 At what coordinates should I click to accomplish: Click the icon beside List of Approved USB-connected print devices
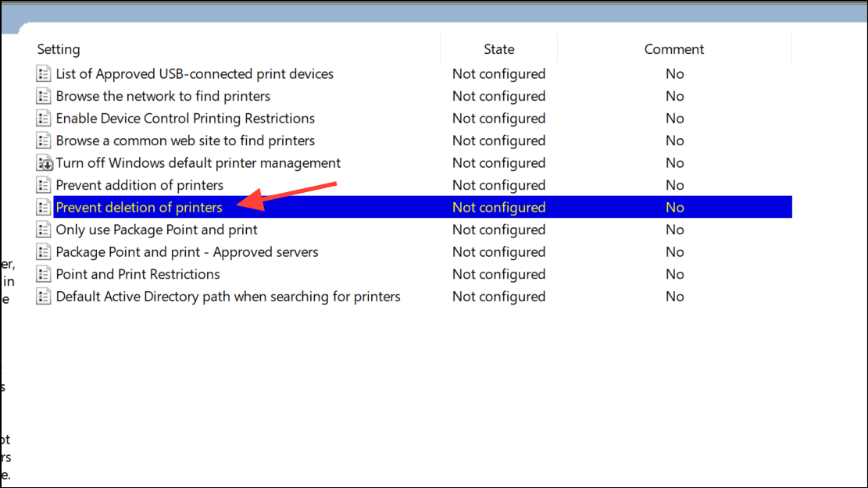(x=44, y=74)
